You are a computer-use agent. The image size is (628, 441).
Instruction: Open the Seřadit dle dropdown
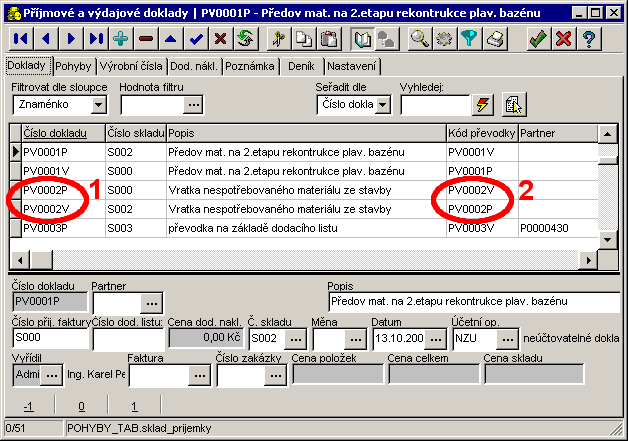[382, 105]
